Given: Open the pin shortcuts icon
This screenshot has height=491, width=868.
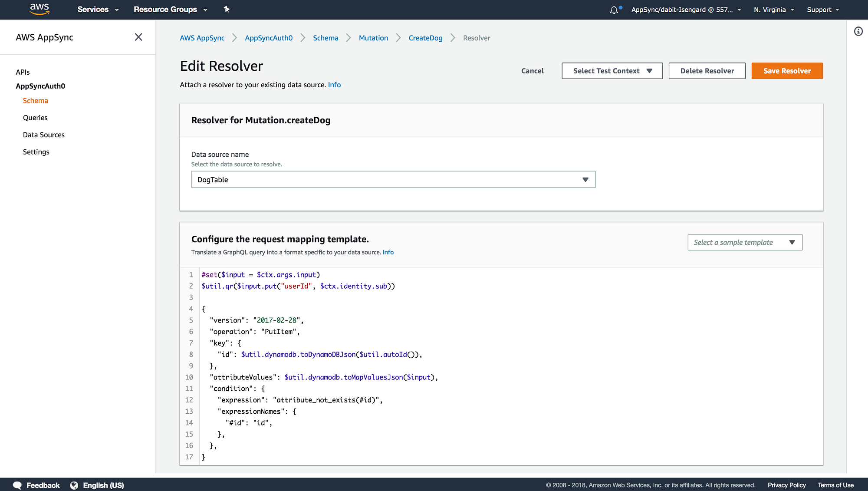Looking at the screenshot, I should [x=227, y=9].
